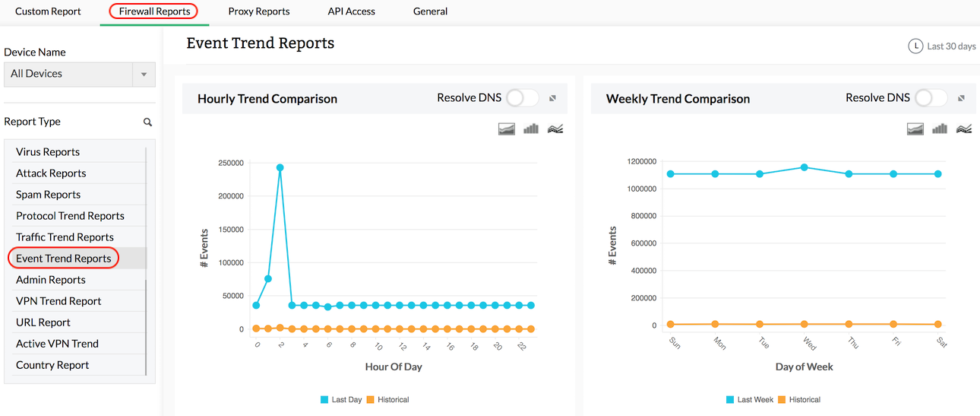Search report types with magnifier icon

pos(147,122)
